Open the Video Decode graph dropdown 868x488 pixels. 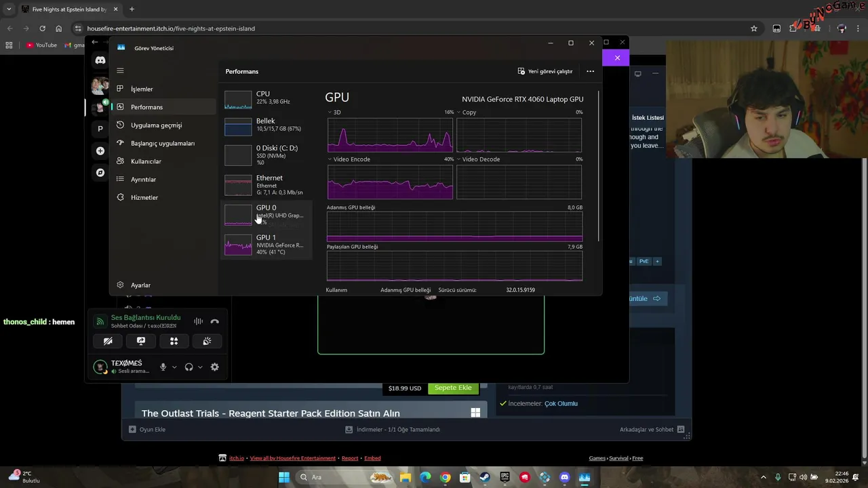click(x=478, y=159)
